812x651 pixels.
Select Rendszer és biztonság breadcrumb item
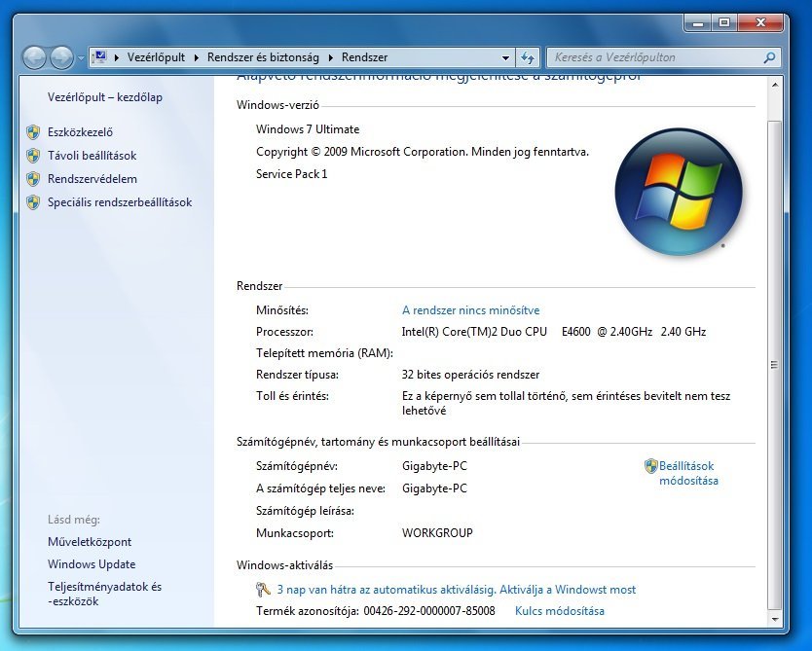pyautogui.click(x=263, y=57)
